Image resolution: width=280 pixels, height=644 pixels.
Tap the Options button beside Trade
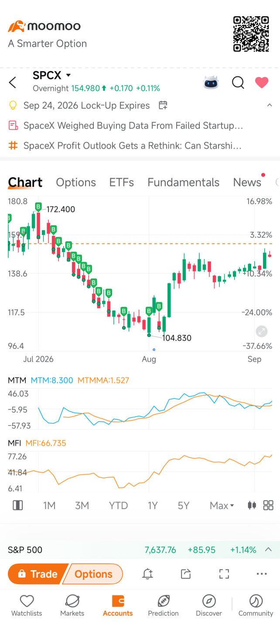93,574
